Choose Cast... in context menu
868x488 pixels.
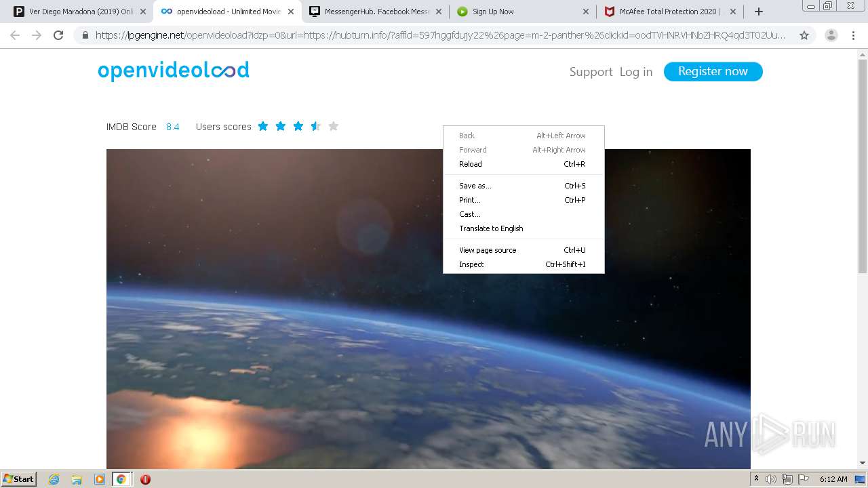(524, 214)
